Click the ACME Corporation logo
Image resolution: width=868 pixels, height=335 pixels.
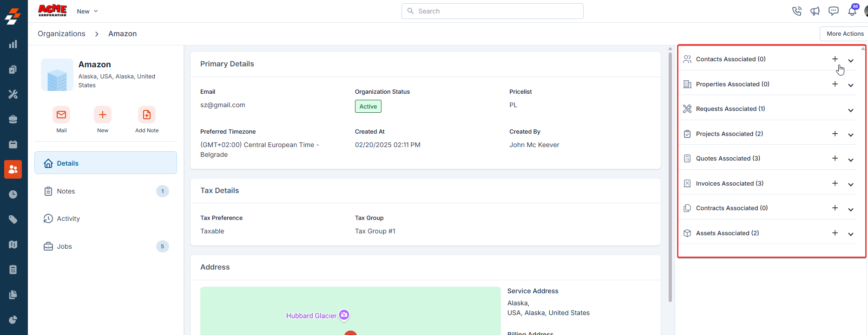[53, 11]
